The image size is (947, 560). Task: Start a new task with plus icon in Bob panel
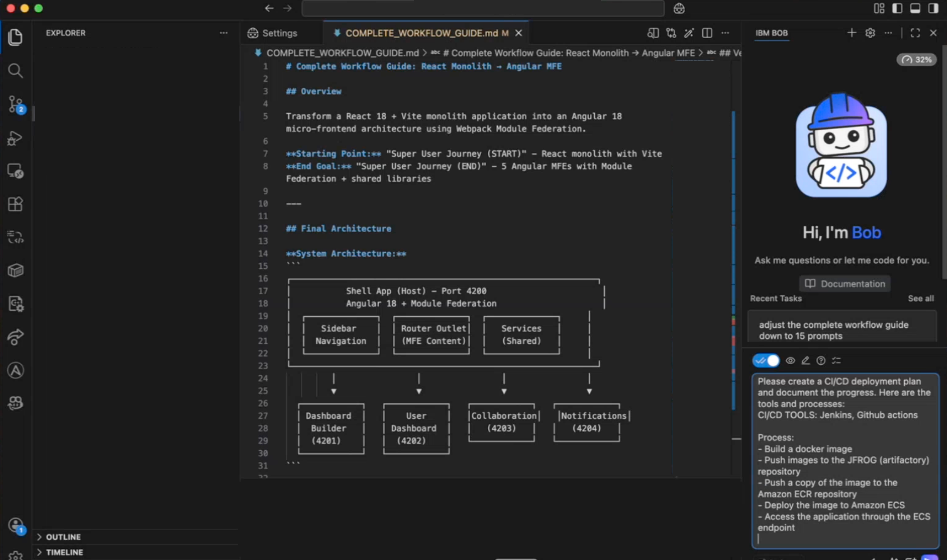(851, 33)
